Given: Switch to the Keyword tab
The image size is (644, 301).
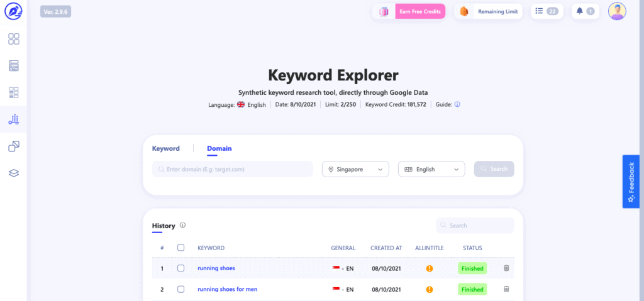Looking at the screenshot, I should pos(166,148).
